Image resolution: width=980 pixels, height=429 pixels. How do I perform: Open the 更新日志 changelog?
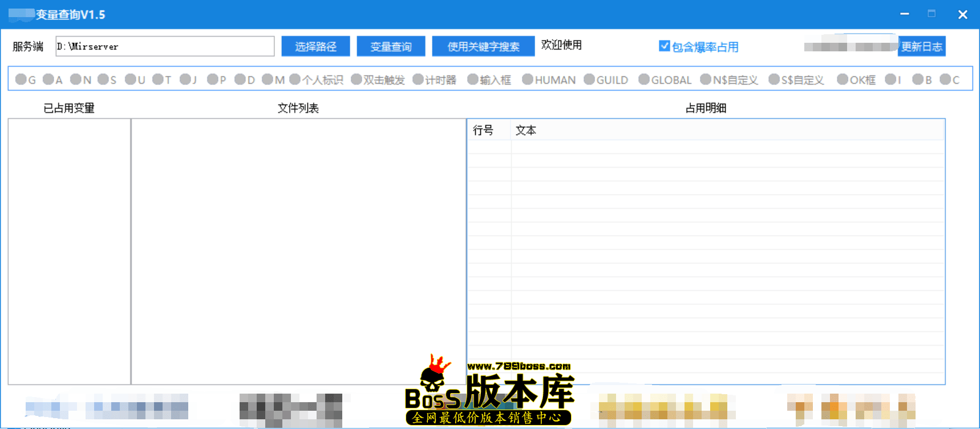click(x=921, y=46)
